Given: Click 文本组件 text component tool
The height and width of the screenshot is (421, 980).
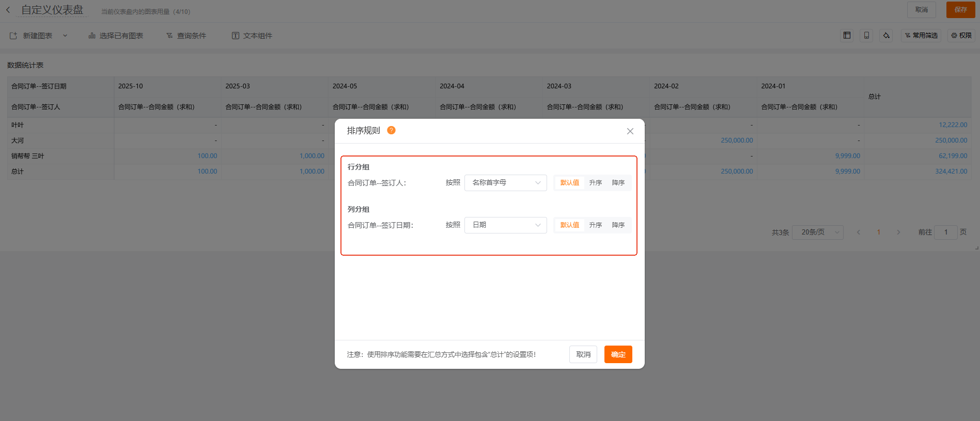Looking at the screenshot, I should (x=252, y=36).
